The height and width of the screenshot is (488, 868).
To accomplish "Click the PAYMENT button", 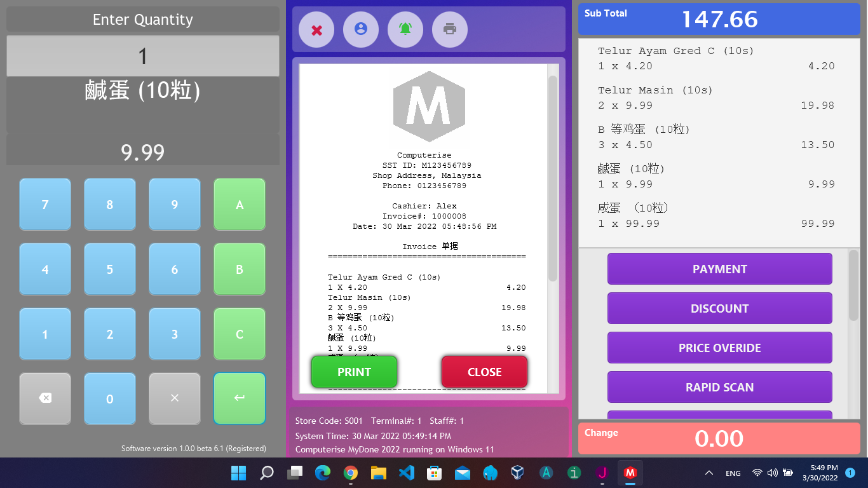I will point(720,269).
